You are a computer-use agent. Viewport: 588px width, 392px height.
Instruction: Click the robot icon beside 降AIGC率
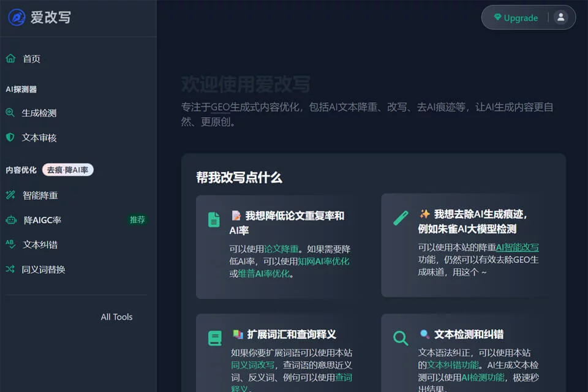pyautogui.click(x=11, y=220)
